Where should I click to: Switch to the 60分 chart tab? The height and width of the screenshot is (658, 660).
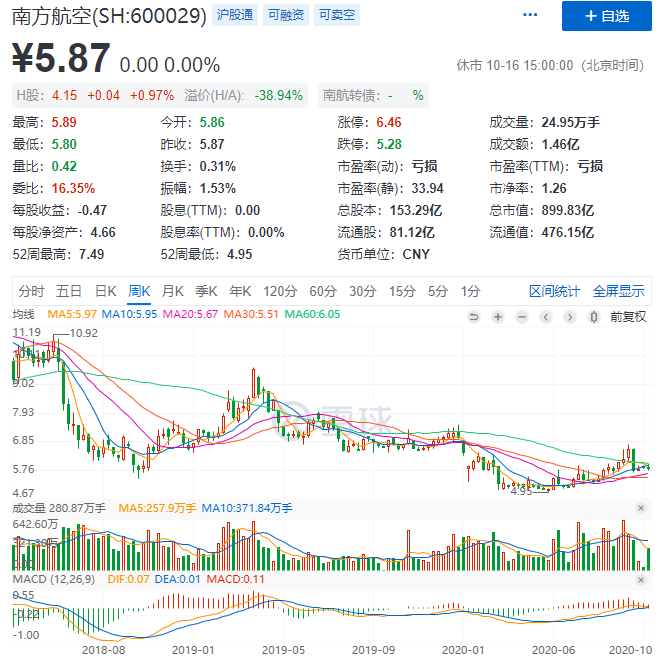[x=323, y=291]
